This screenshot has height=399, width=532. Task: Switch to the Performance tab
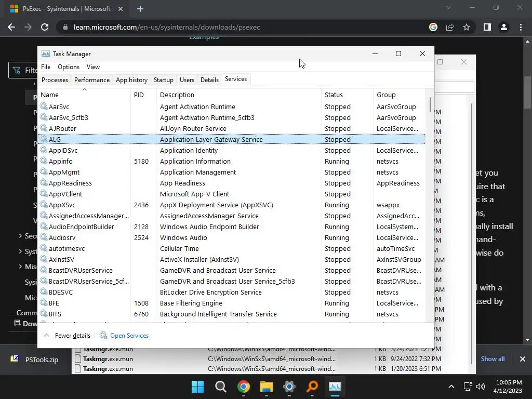[x=92, y=79]
